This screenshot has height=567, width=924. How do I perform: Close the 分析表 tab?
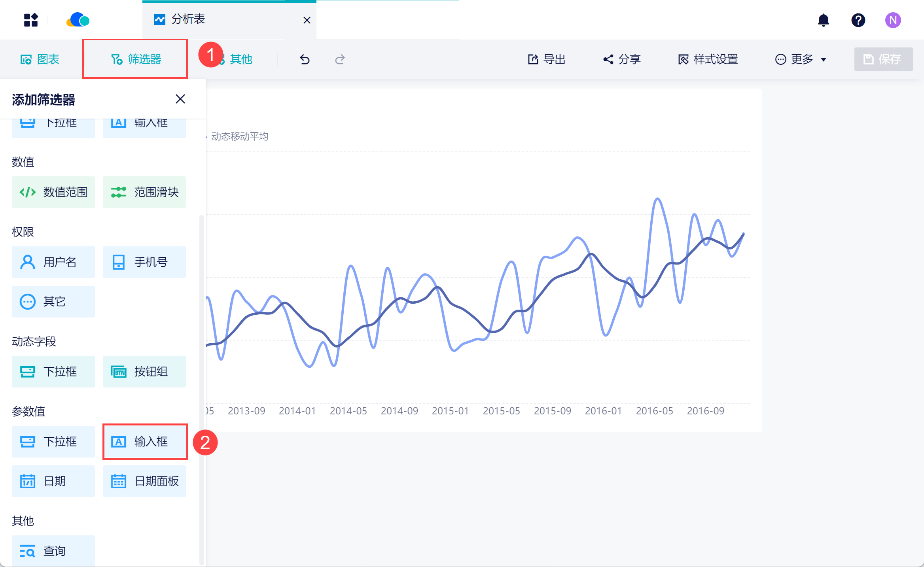(x=307, y=20)
